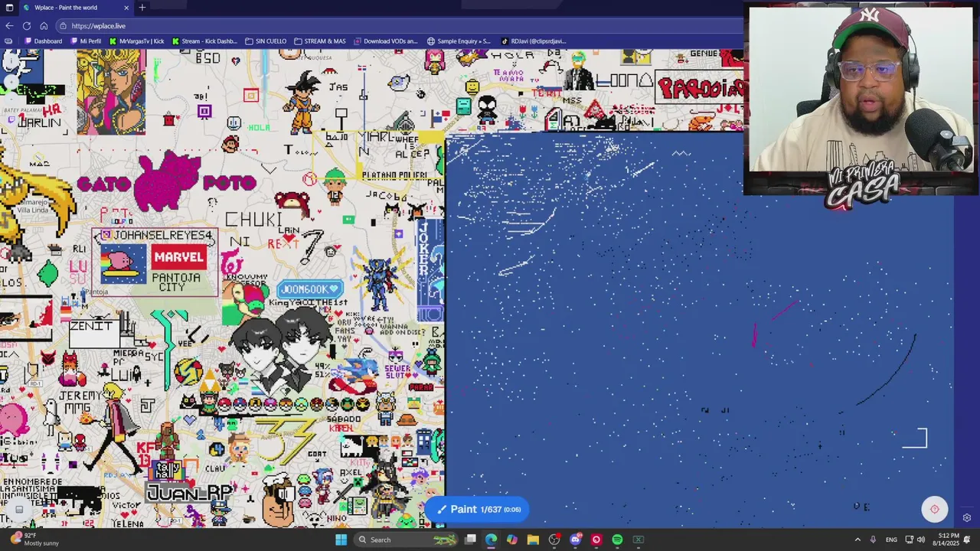The height and width of the screenshot is (551, 980).
Task: Click the ZENIT label on map
Action: 91,326
